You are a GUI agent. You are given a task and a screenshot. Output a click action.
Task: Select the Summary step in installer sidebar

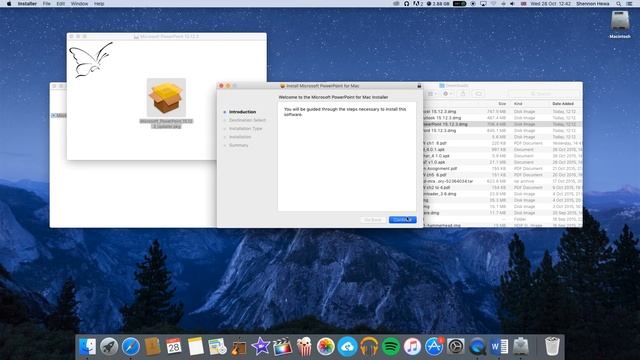coord(238,145)
